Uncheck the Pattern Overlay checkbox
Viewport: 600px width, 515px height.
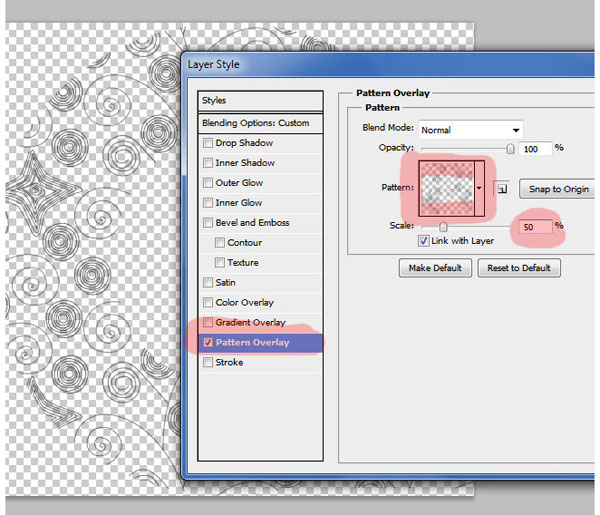pyautogui.click(x=208, y=342)
